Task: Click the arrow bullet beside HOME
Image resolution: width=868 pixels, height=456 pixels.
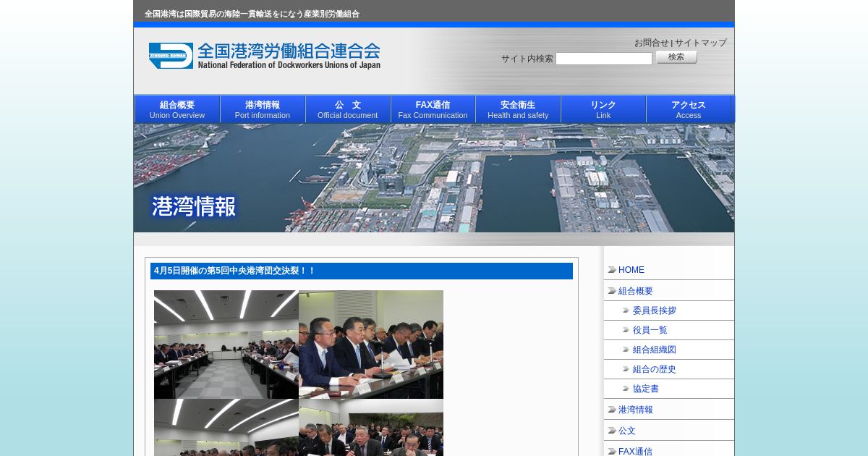Action: [612, 270]
